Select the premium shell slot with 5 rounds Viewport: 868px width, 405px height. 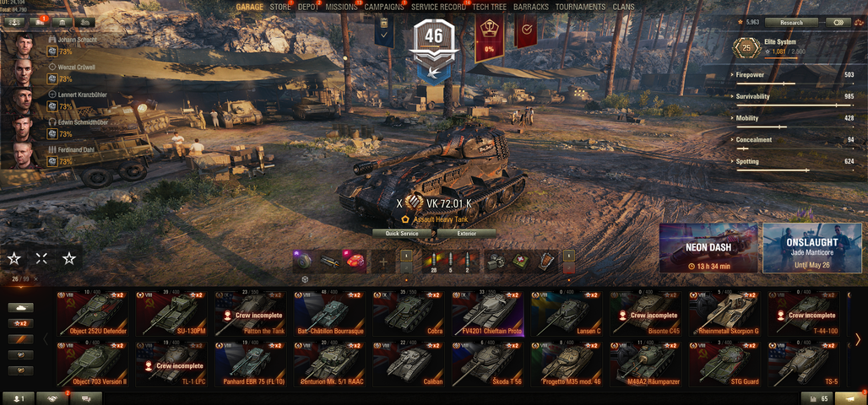coord(449,262)
